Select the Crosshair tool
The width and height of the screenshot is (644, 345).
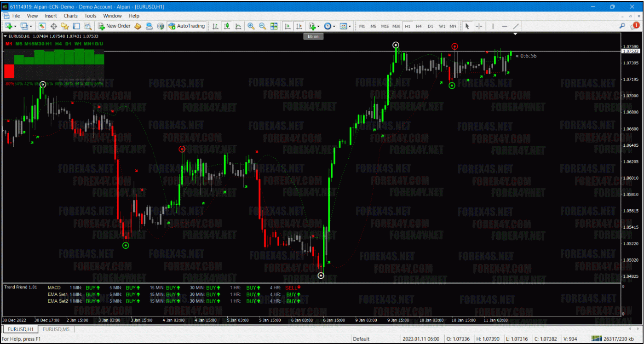point(479,26)
